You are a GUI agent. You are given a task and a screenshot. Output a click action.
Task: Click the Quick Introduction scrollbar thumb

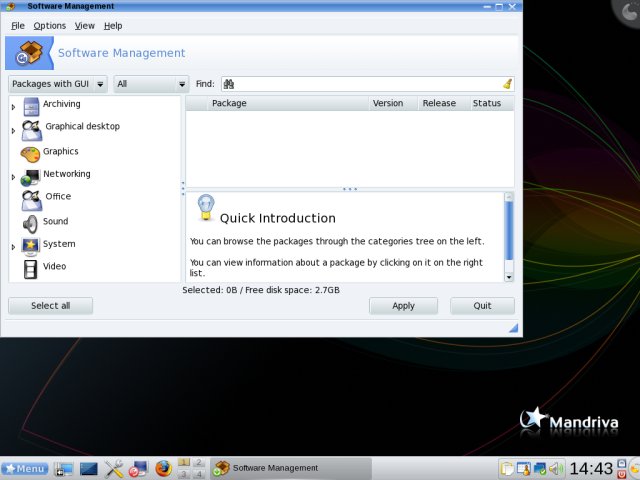(x=509, y=231)
